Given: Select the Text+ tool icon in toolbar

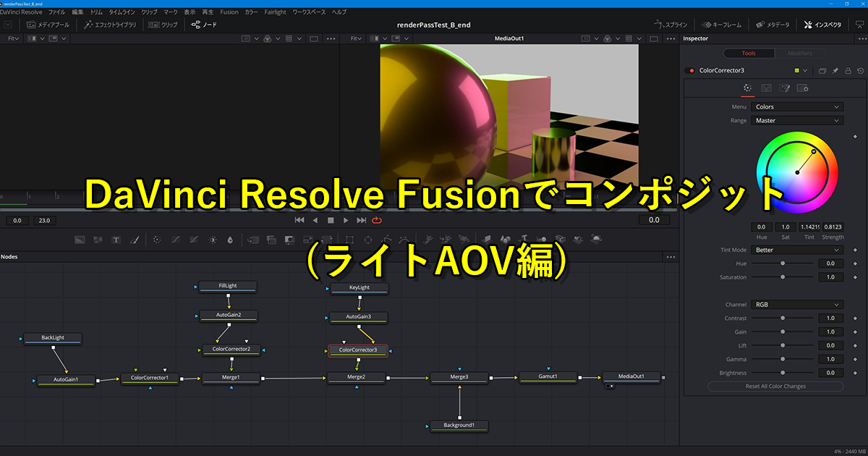Looking at the screenshot, I should coord(116,239).
